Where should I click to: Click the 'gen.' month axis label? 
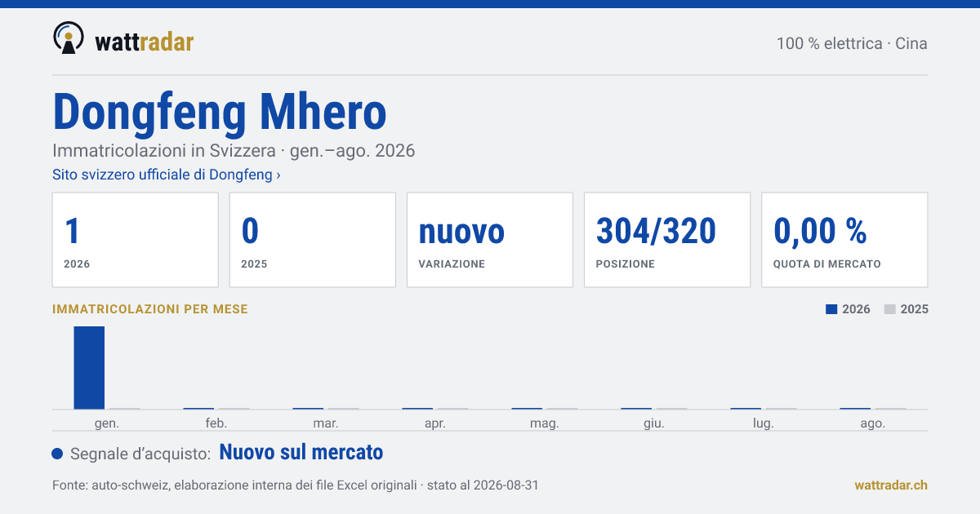point(107,423)
